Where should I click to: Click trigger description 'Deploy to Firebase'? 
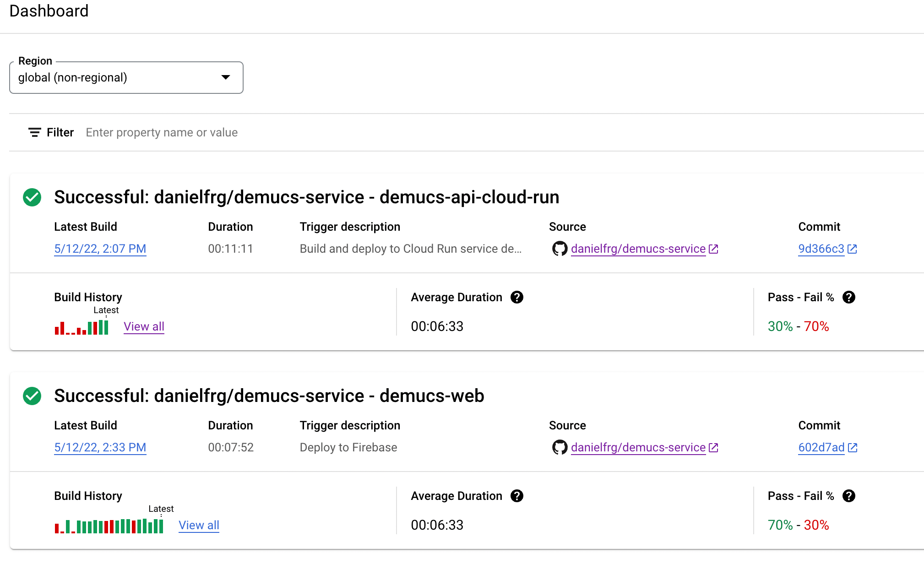click(x=348, y=447)
